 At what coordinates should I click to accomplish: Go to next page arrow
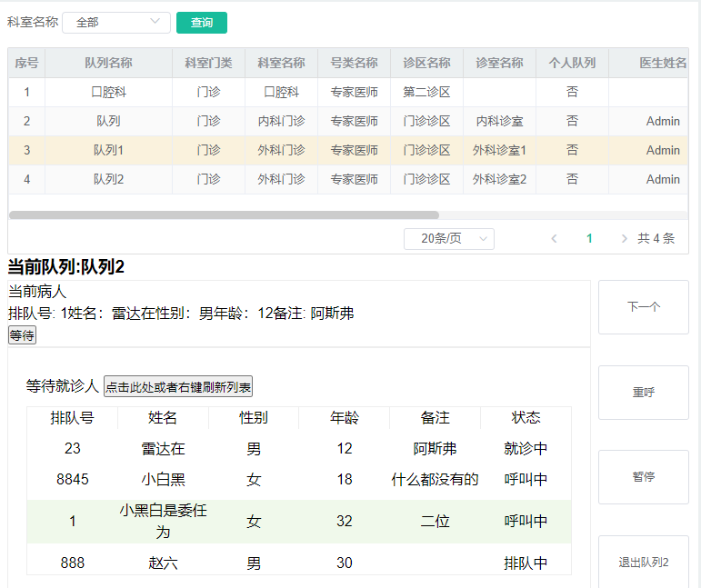point(624,239)
